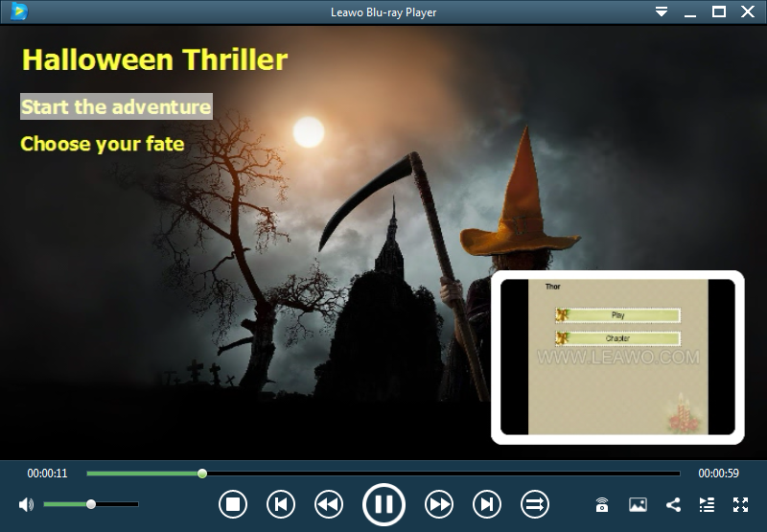The width and height of the screenshot is (767, 532).
Task: Select "Start the adventure" menu item
Action: point(116,106)
